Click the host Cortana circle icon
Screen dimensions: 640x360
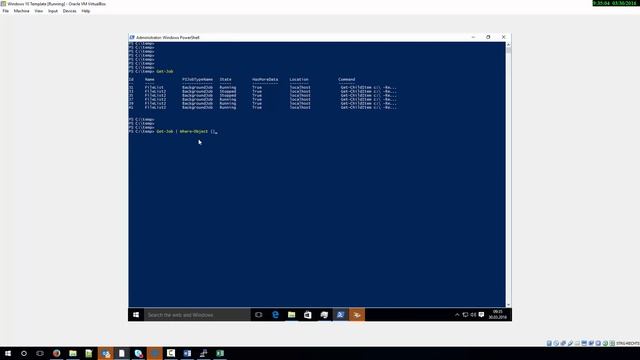click(24, 353)
